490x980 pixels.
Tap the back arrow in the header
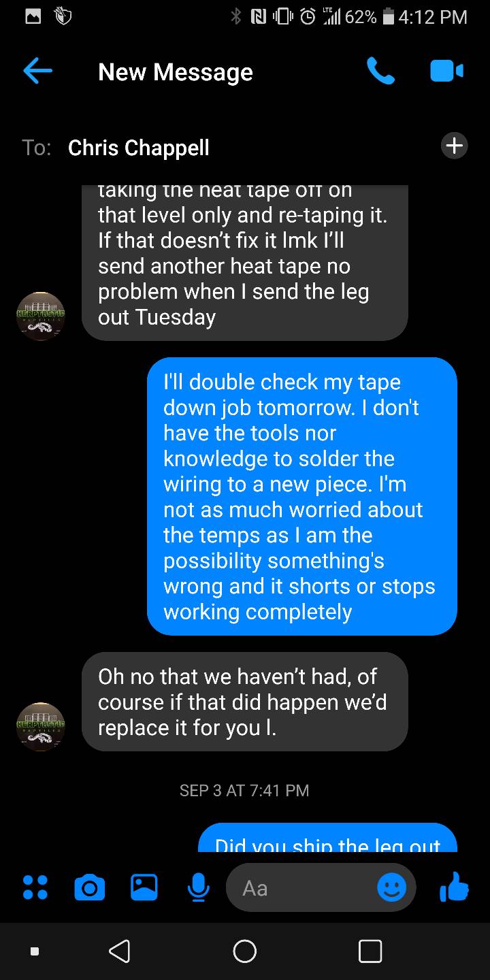point(37,71)
